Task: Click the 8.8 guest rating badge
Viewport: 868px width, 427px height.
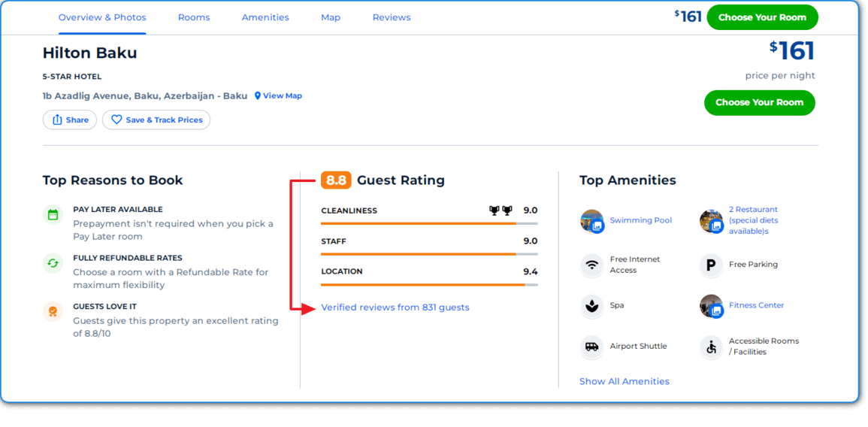Action: 336,180
